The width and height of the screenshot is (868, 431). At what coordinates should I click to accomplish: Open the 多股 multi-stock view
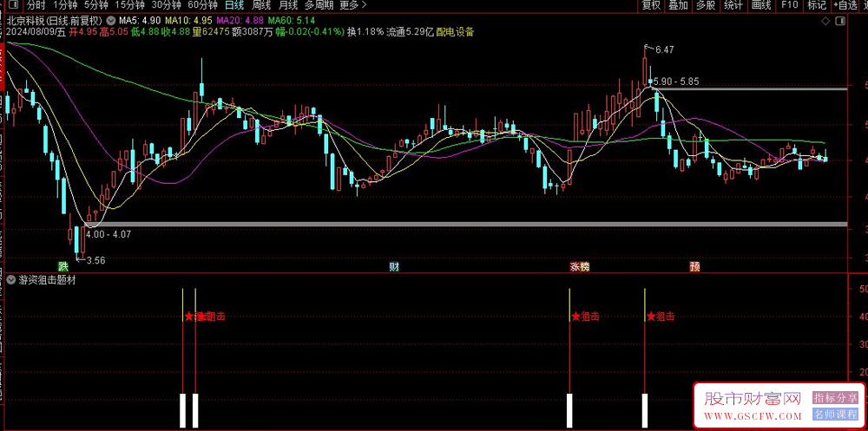point(706,5)
